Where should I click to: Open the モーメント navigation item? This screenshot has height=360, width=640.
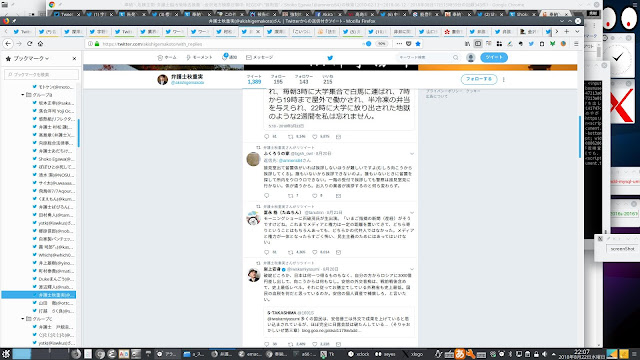click(x=199, y=58)
